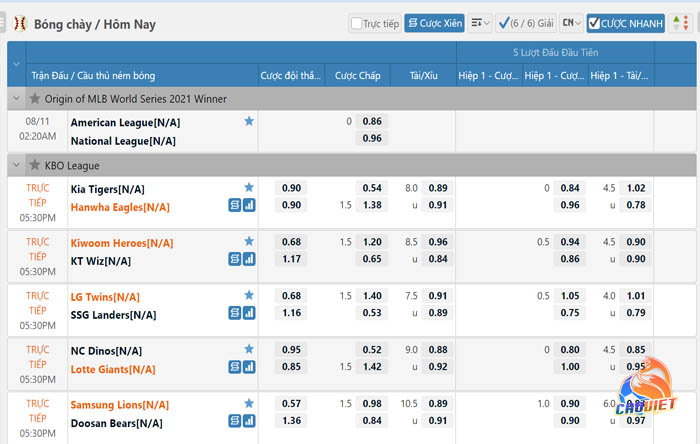Choose LG Twins first-5 handicap odds 1.05
700x444 pixels.
(570, 296)
